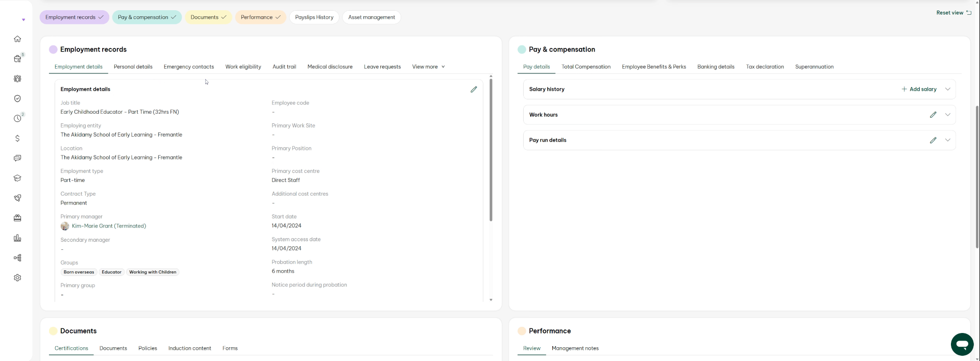Open the Superannuation tab

(815, 67)
